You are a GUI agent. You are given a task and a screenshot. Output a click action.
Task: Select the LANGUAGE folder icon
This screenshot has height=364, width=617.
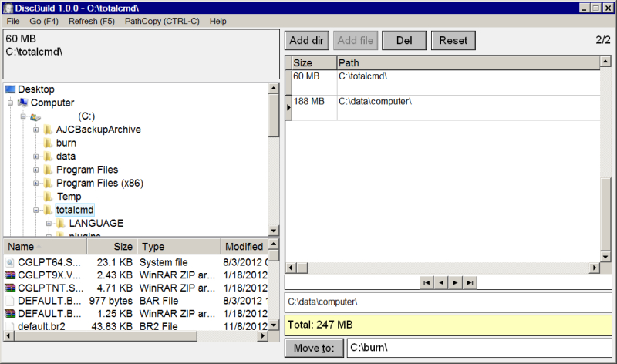point(61,223)
